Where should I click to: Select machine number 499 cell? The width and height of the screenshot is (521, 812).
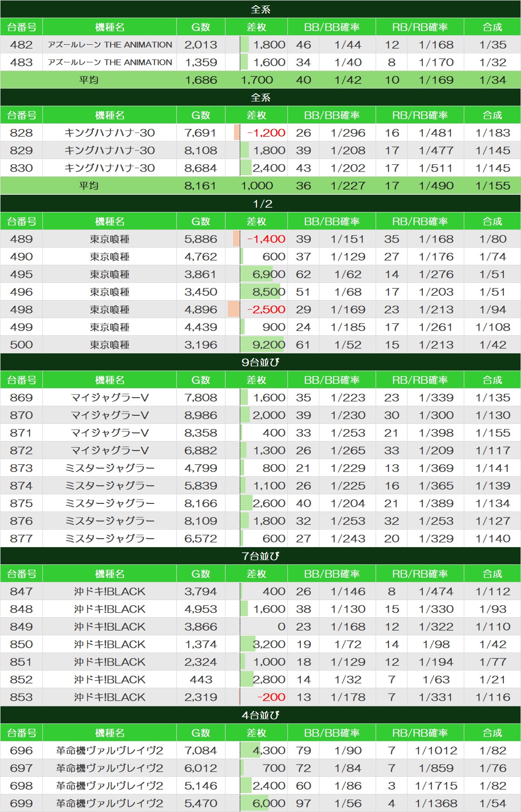pos(21,327)
